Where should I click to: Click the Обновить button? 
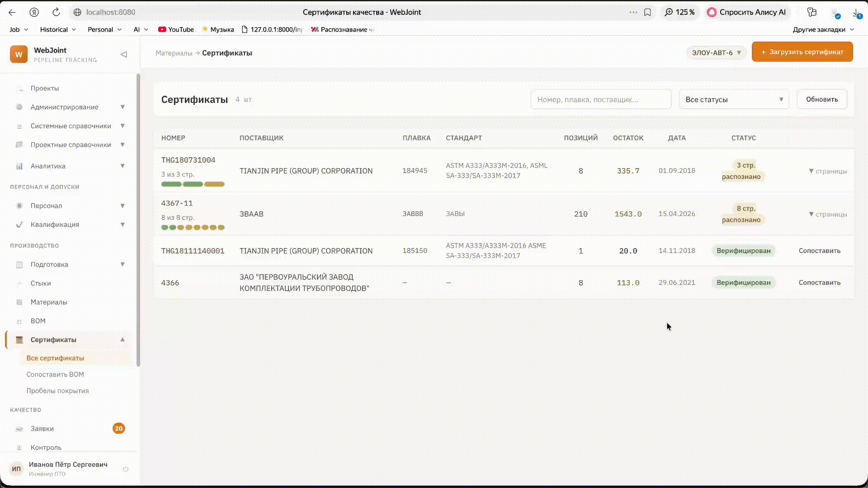(x=822, y=99)
